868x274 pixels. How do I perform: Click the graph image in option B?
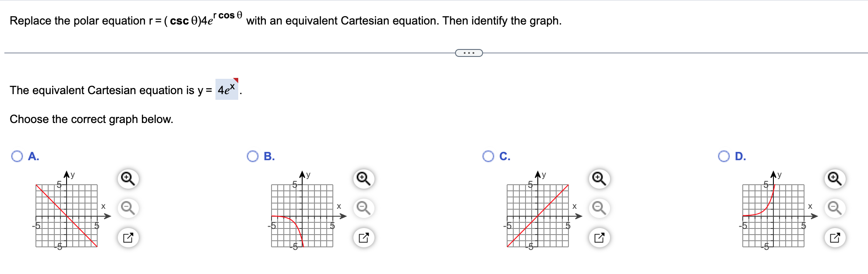click(302, 216)
